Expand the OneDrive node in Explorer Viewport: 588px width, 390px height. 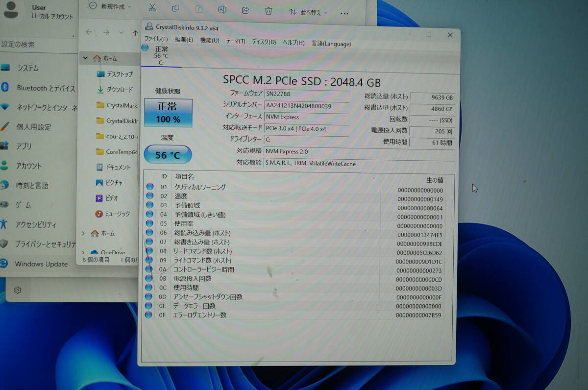pyautogui.click(x=83, y=252)
